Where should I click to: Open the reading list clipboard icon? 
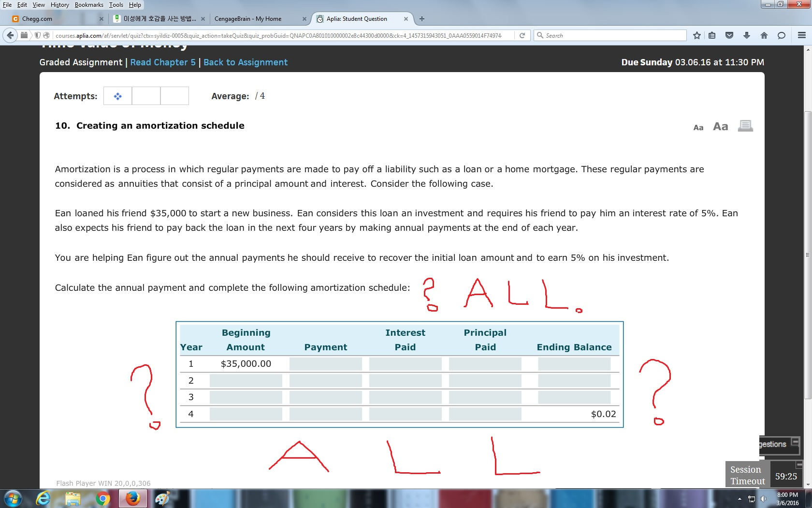[x=712, y=35]
